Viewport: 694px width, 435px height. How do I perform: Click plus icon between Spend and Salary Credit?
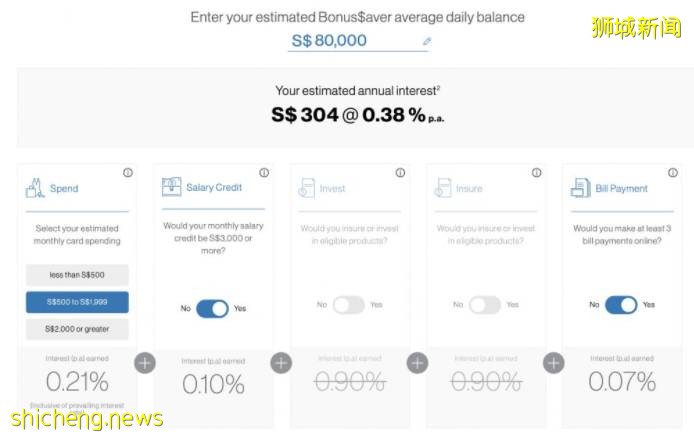tap(145, 362)
